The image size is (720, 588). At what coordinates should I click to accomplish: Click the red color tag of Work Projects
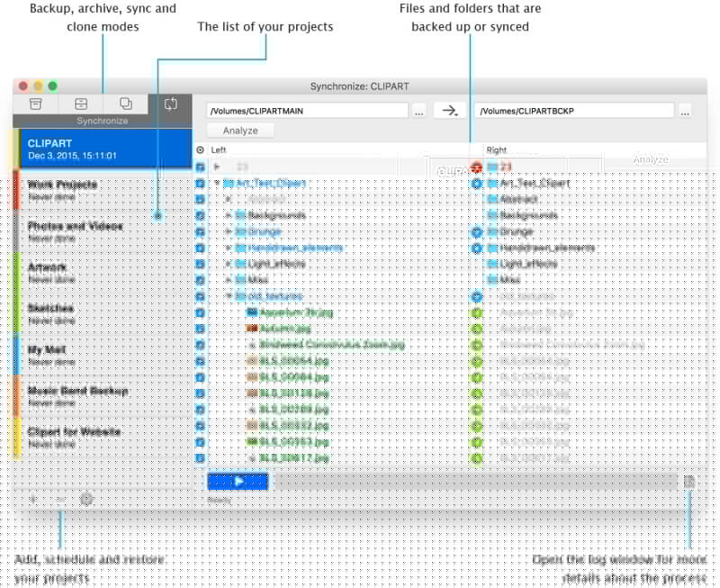coord(16,190)
